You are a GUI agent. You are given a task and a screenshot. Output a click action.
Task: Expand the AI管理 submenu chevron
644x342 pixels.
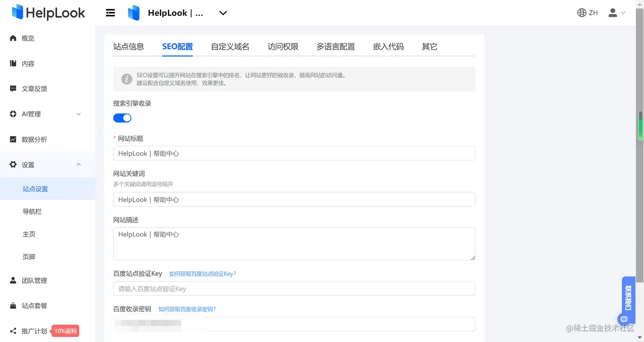(78, 114)
